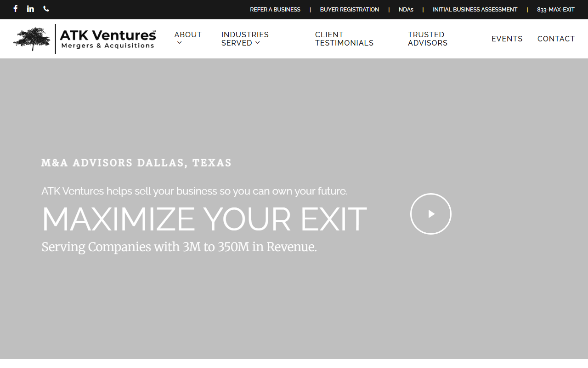Play the hero video button
This screenshot has width=588, height=368.
[x=431, y=214]
